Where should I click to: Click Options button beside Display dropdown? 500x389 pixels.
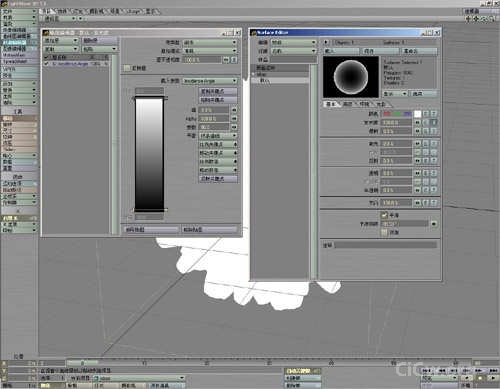(x=423, y=94)
